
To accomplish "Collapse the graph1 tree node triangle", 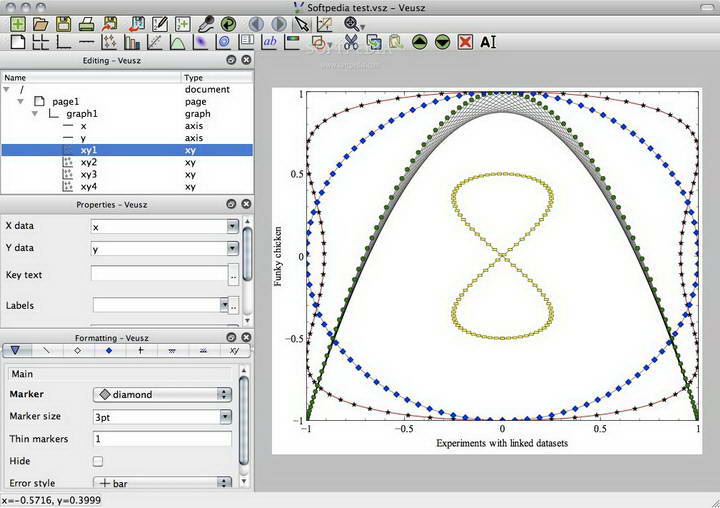I will coord(33,114).
